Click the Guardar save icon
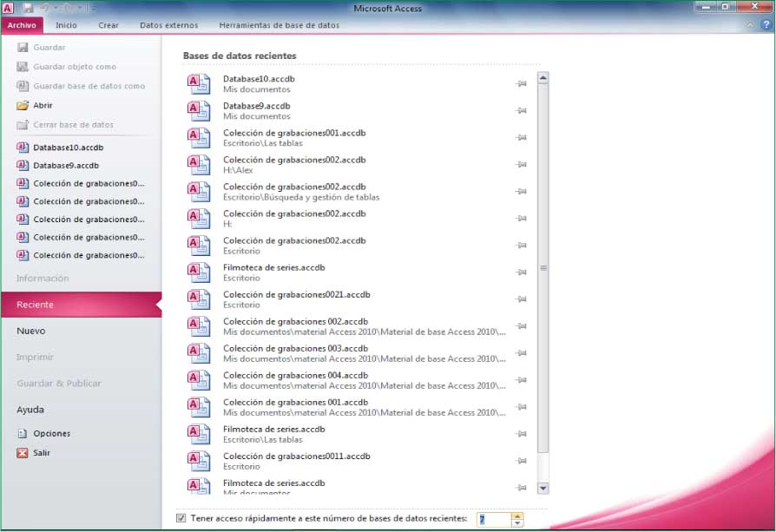Image resolution: width=776 pixels, height=532 pixels. coord(23,48)
